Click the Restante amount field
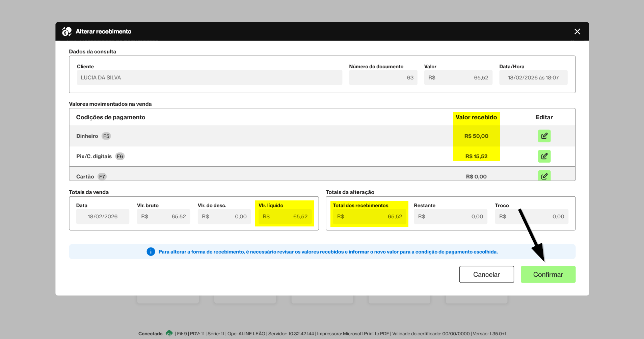This screenshot has width=644, height=339. click(x=451, y=216)
